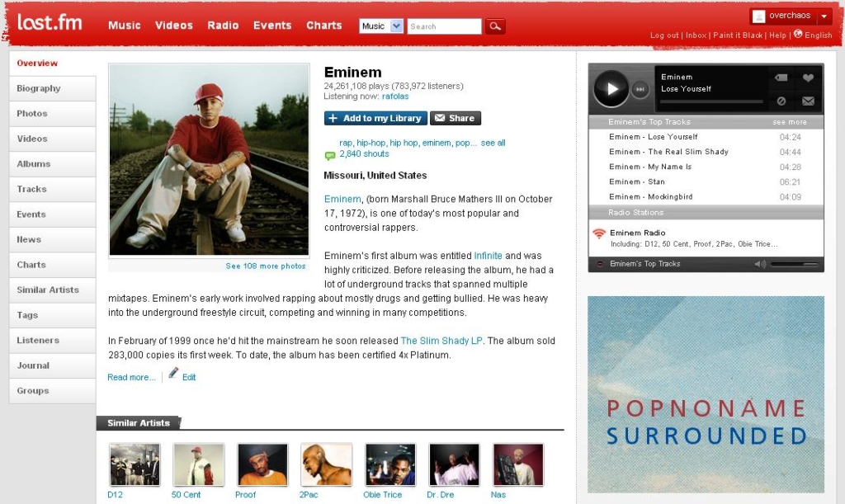
Task: Open the Charts item in top navigation
Action: (x=323, y=26)
